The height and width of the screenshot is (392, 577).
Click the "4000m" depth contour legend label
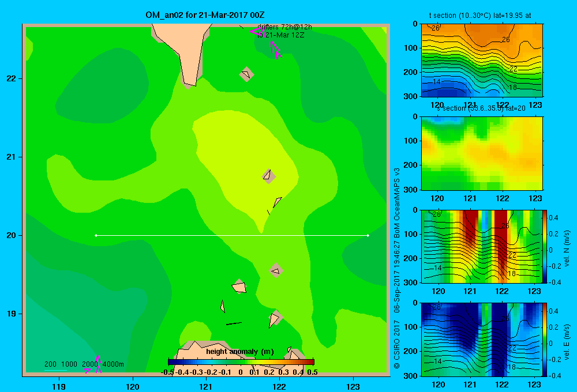click(113, 364)
